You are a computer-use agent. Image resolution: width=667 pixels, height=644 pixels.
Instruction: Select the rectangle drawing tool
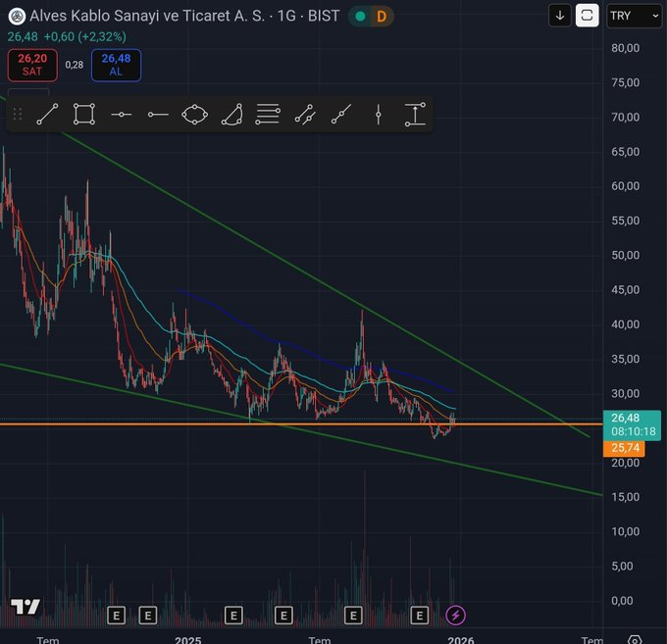[83, 115]
